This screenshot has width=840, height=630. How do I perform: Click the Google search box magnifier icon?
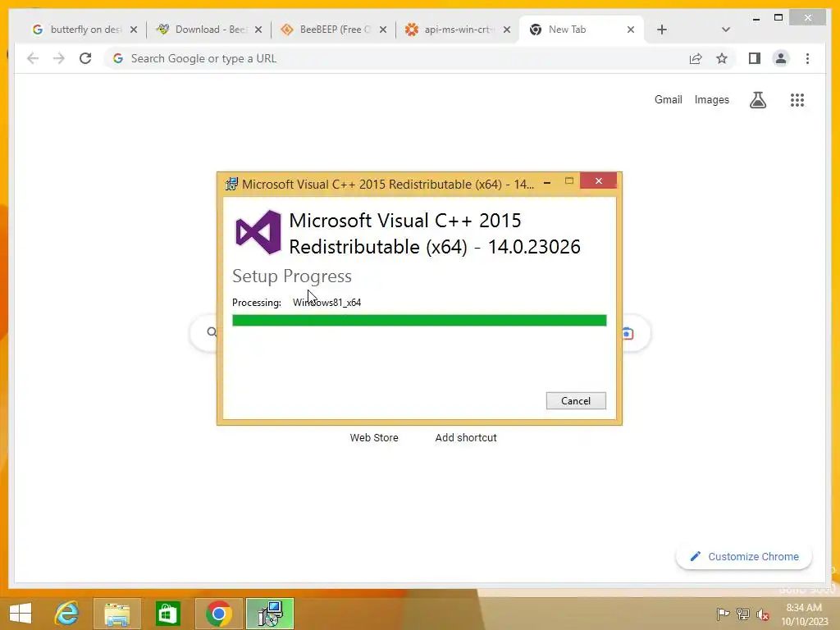pos(212,332)
